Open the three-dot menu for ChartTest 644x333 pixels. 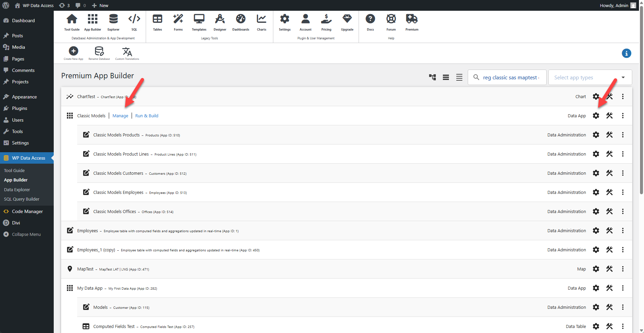point(623,96)
